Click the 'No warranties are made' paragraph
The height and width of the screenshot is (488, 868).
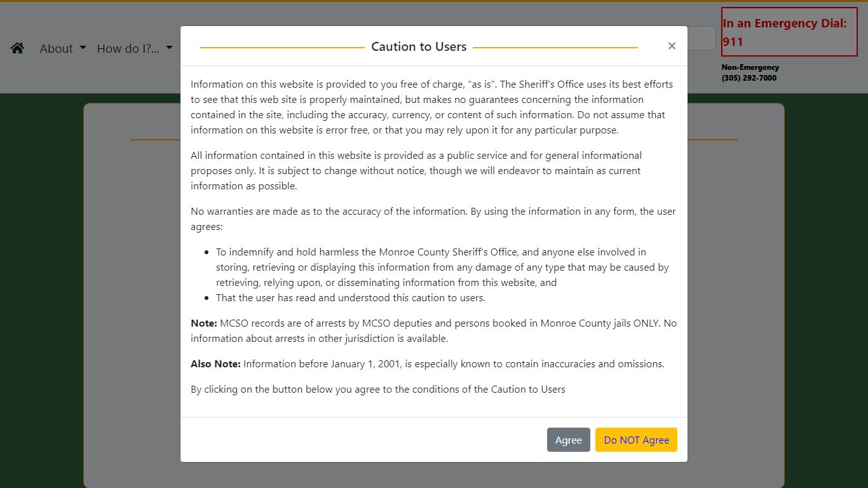[x=434, y=219]
